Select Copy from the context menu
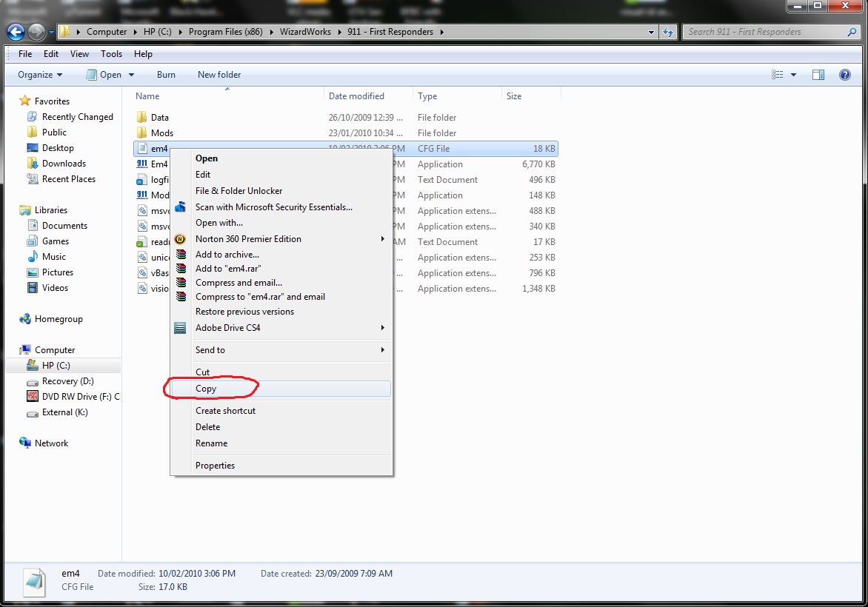The width and height of the screenshot is (868, 607). coord(281,389)
